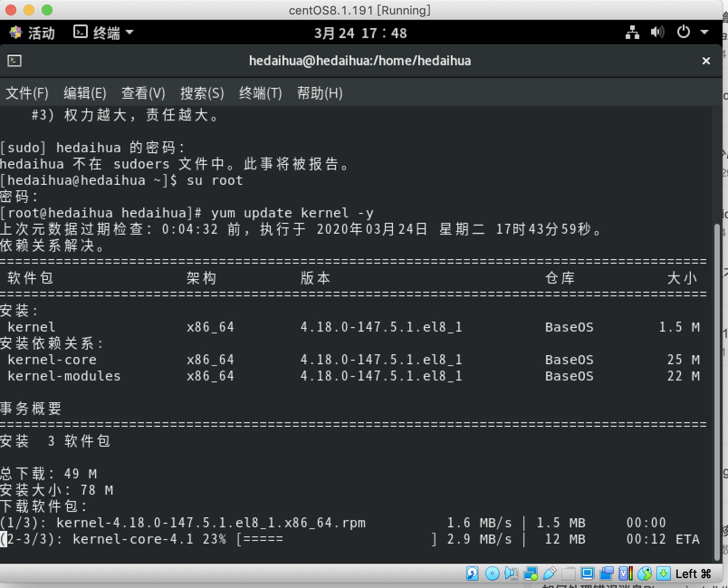Image resolution: width=728 pixels, height=588 pixels.
Task: Open the 终端(T) menu
Action: tap(260, 93)
